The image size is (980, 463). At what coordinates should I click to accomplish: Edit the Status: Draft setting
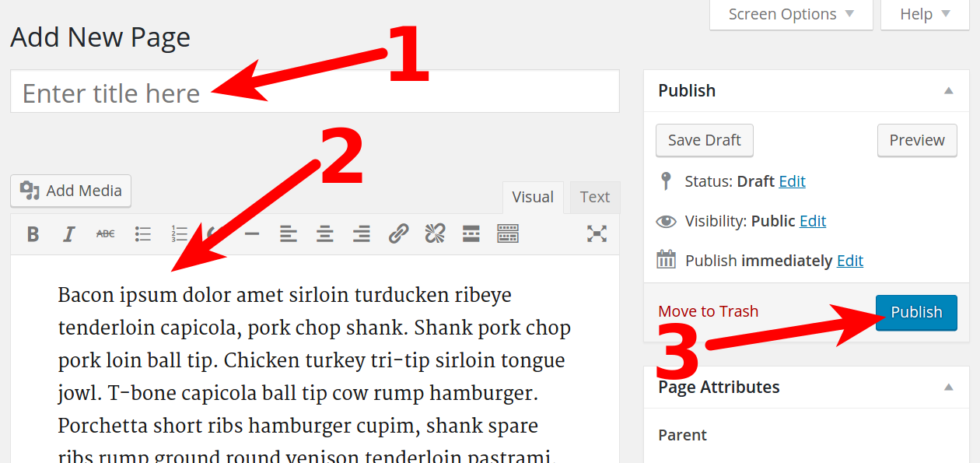click(792, 181)
